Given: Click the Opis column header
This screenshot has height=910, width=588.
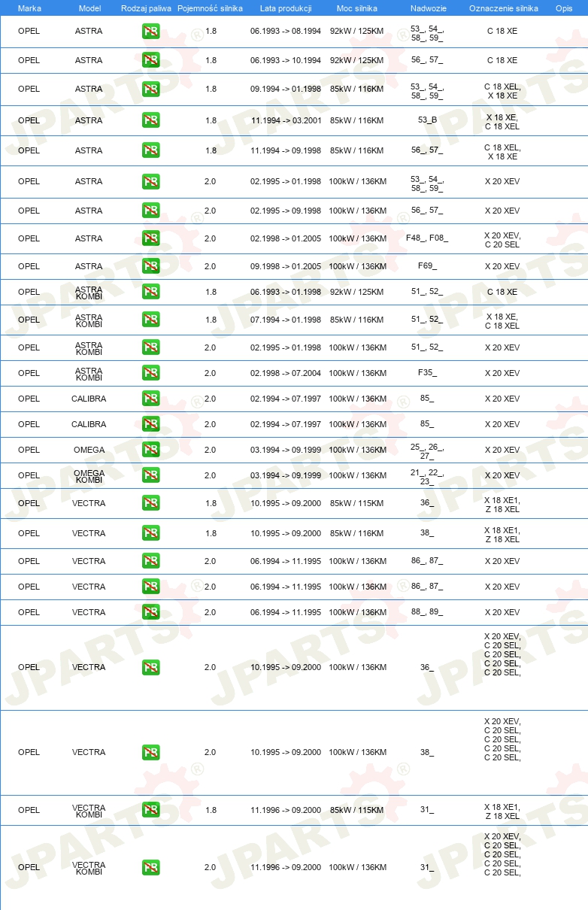Looking at the screenshot, I should point(564,8).
